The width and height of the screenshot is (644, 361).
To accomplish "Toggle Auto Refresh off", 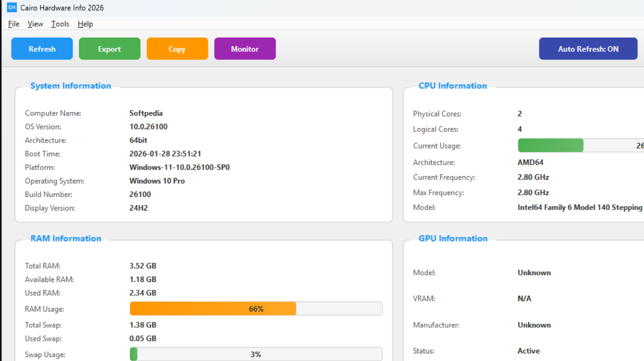I will (588, 48).
